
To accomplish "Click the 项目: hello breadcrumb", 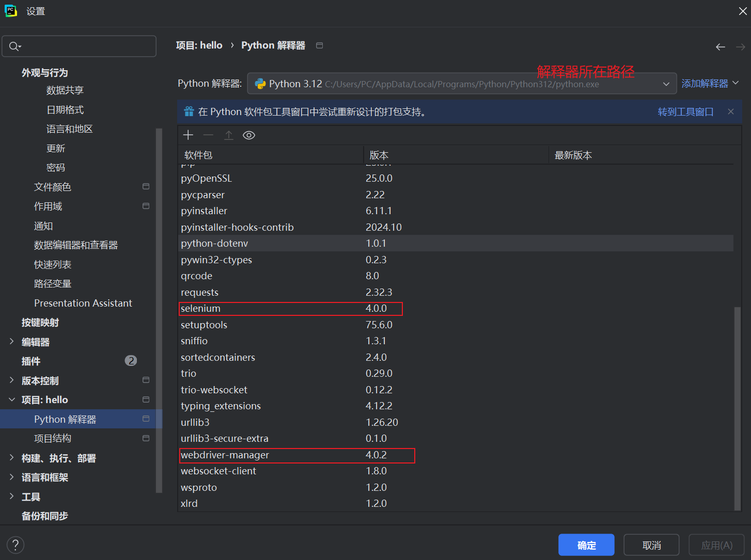I will coord(199,45).
